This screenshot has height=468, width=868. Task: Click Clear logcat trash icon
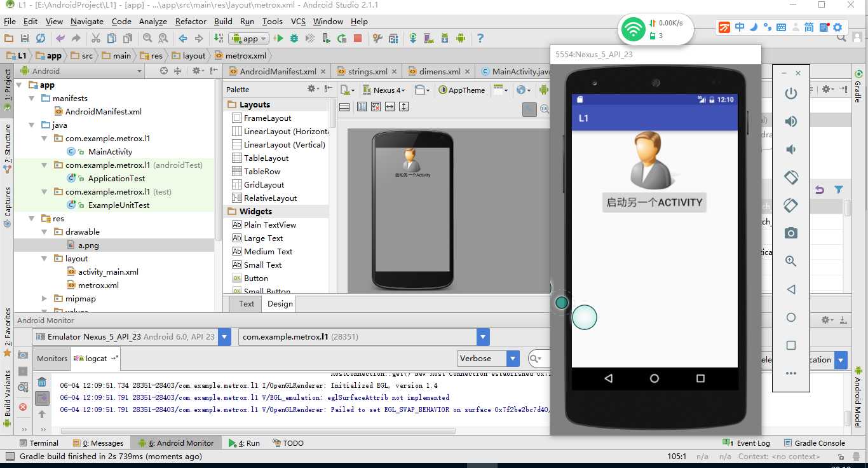pos(42,382)
